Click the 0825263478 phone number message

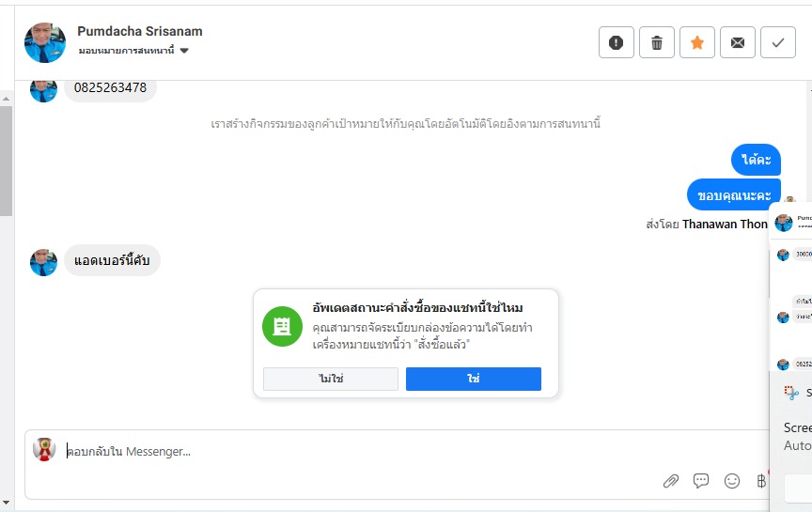pyautogui.click(x=111, y=88)
